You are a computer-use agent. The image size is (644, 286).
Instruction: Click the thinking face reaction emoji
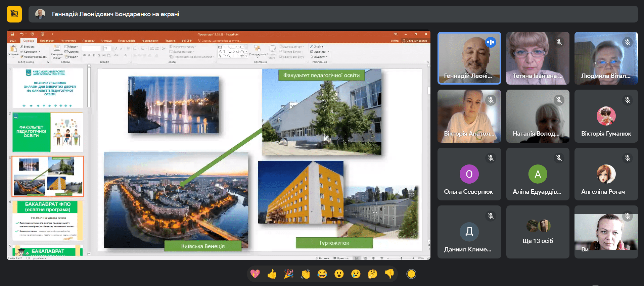click(x=372, y=274)
